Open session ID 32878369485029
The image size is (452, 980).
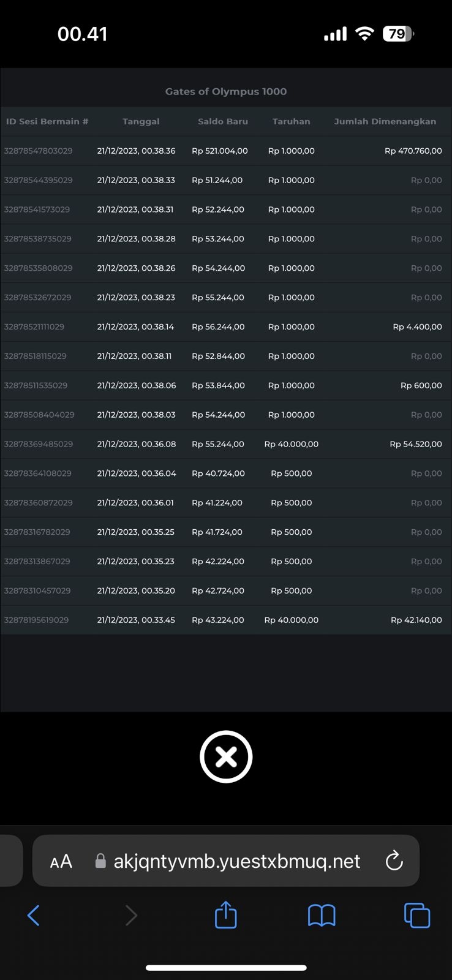click(x=39, y=444)
